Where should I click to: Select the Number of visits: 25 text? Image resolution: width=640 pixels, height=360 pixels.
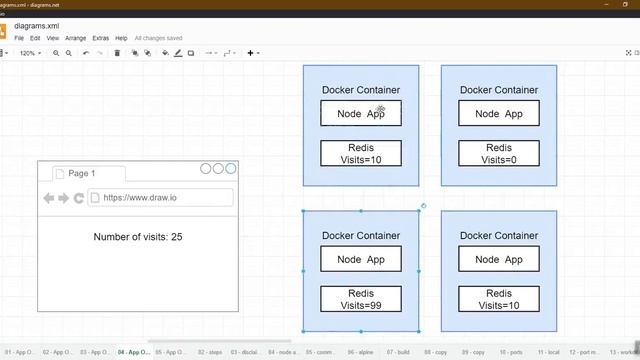(138, 237)
